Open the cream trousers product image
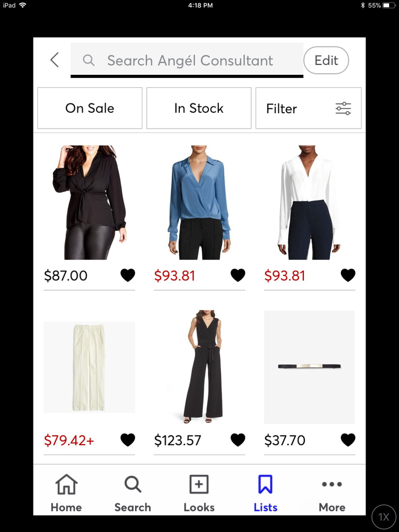Viewport: 399px width, 532px height. (x=89, y=367)
